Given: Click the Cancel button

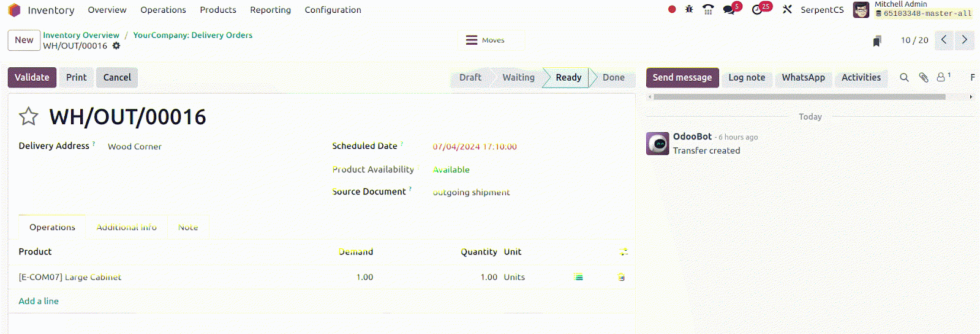Looking at the screenshot, I should 117,78.
